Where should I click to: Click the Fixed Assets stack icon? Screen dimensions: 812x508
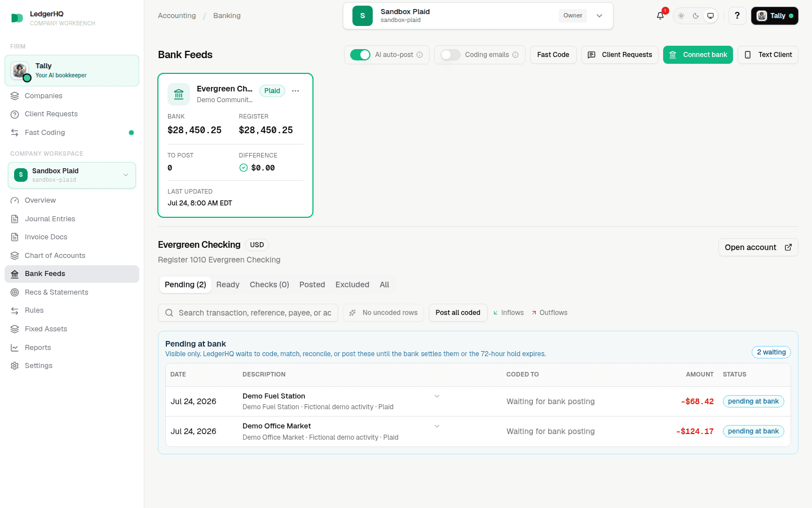15,329
